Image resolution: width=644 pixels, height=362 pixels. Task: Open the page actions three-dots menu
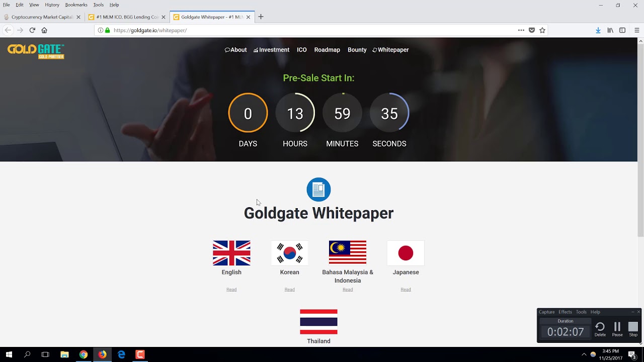point(521,30)
